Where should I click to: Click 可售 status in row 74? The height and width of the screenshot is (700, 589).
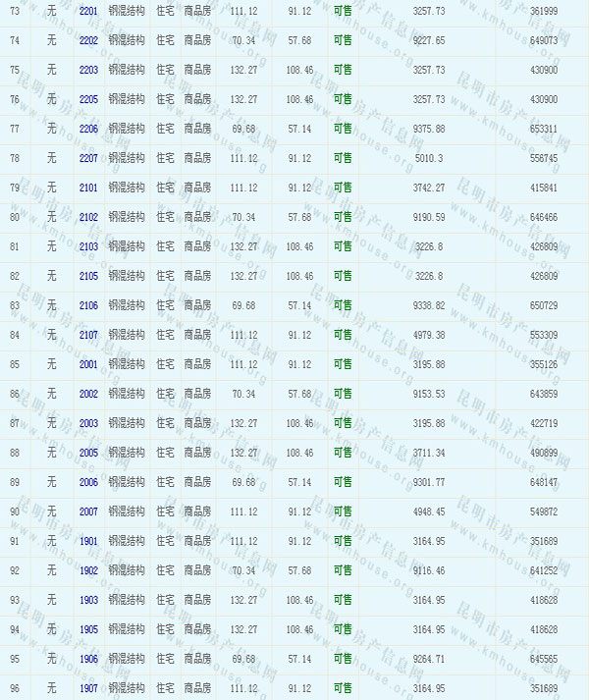343,40
